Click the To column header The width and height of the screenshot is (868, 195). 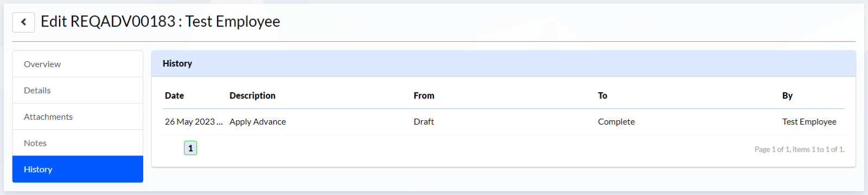[602, 95]
